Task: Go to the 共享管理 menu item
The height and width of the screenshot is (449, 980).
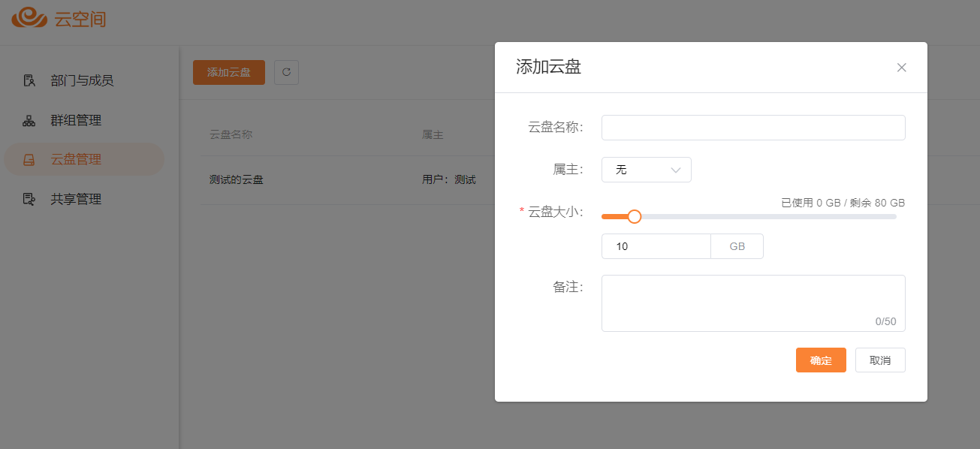Action: (76, 199)
